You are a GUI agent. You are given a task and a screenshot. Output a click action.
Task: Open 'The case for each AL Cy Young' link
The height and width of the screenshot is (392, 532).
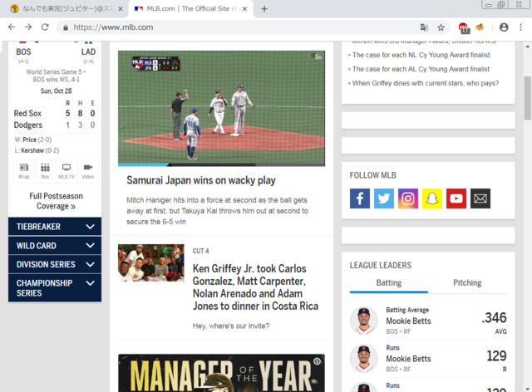pyautogui.click(x=421, y=69)
